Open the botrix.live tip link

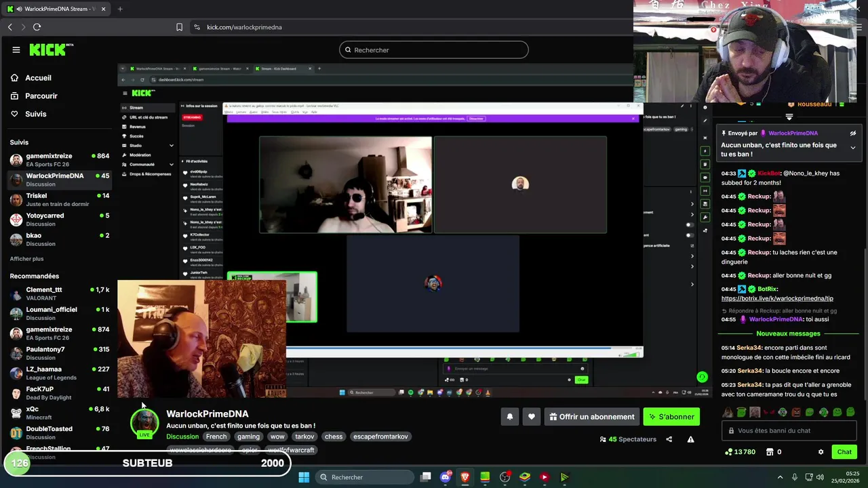777,298
